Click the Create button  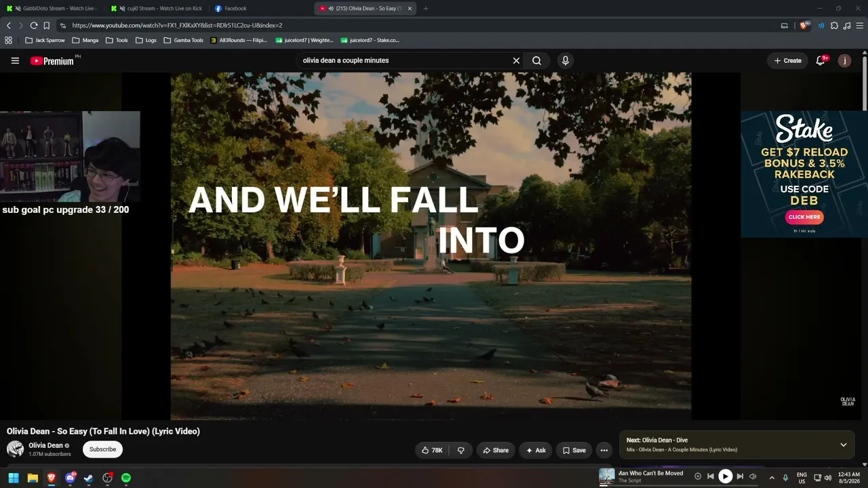point(788,60)
